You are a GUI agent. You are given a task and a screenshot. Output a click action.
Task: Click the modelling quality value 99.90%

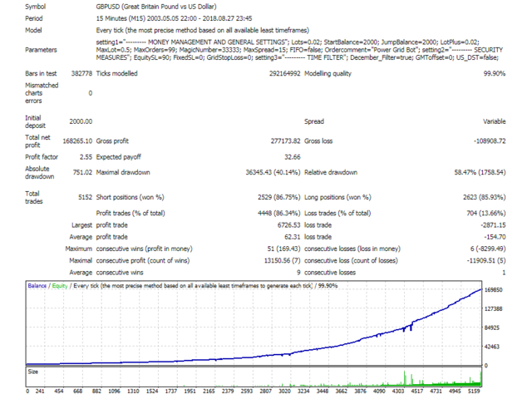point(495,73)
